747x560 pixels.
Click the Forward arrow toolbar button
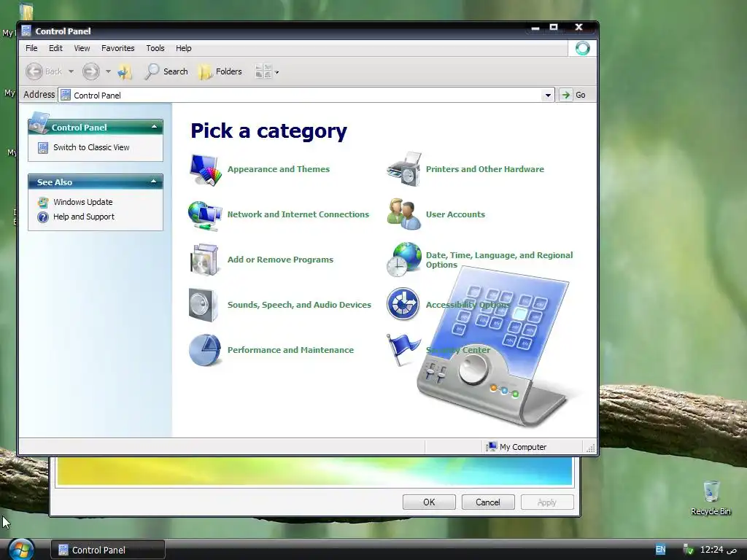tap(91, 71)
